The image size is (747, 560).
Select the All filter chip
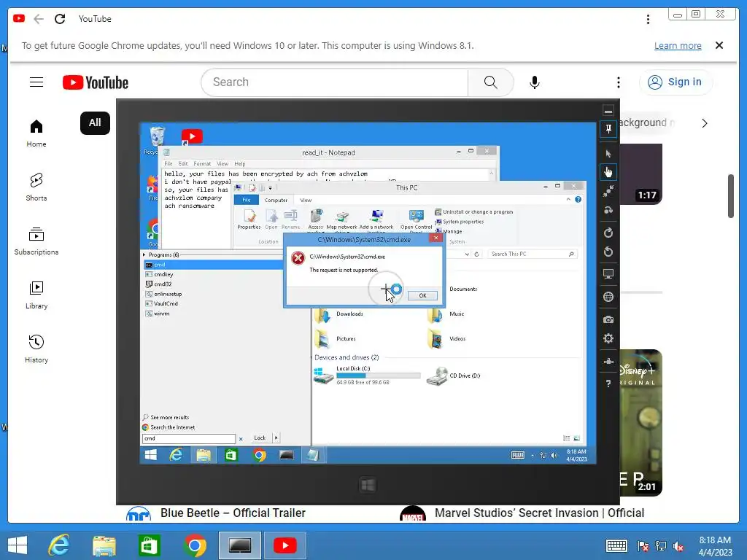pos(95,122)
